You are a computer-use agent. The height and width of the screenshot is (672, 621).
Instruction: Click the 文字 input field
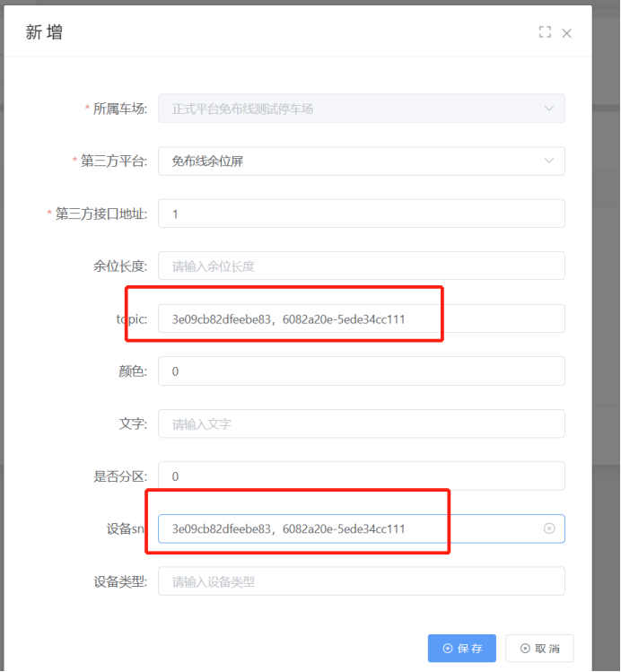click(362, 423)
